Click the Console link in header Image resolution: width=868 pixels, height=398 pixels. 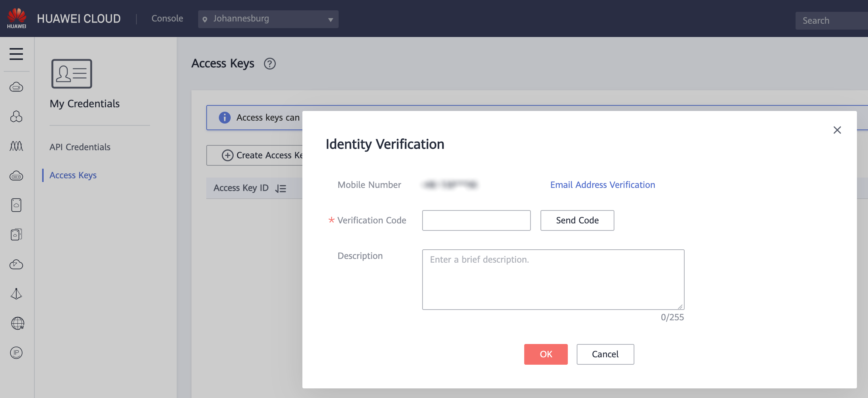point(167,18)
